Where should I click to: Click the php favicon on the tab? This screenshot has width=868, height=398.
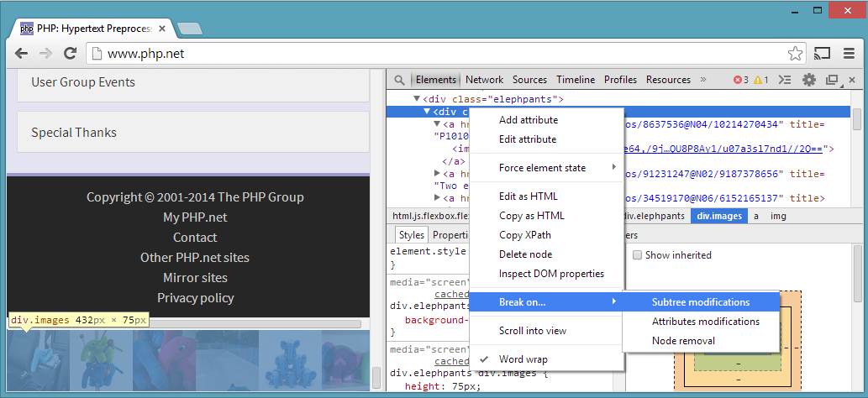pyautogui.click(x=27, y=29)
